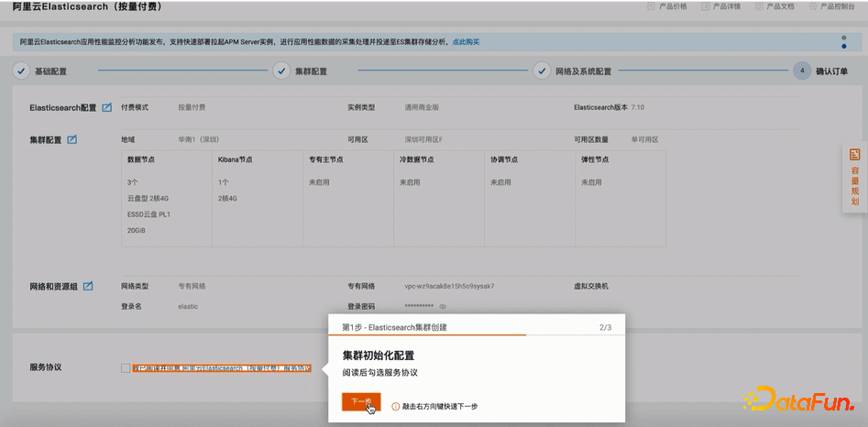The image size is (868, 427).
Task: Show the login password with eye icon
Action: pos(443,306)
